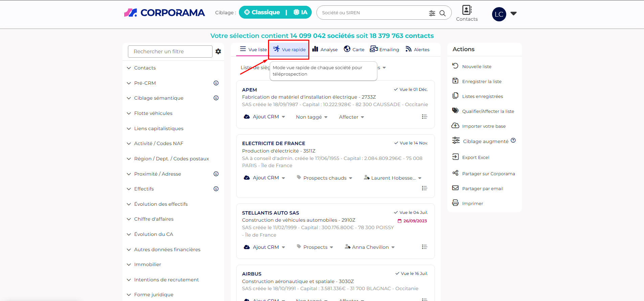
Task: Open the STELLANTIS AUTO SAS company
Action: coord(270,213)
